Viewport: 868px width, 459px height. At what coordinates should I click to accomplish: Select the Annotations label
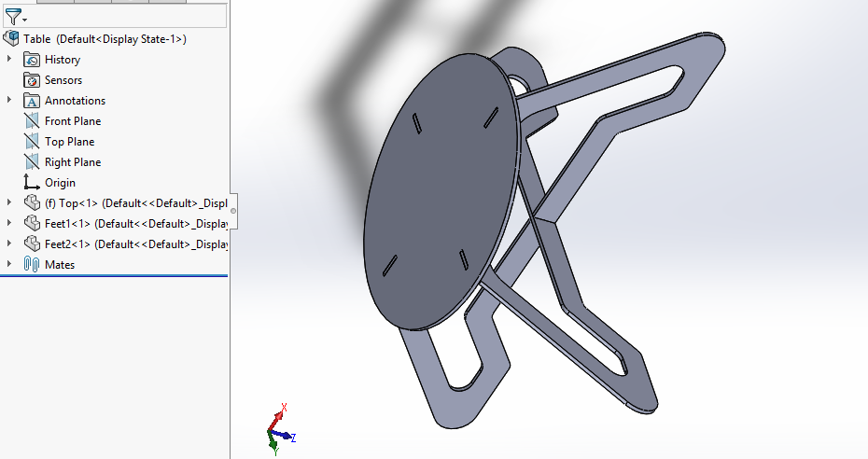click(75, 101)
